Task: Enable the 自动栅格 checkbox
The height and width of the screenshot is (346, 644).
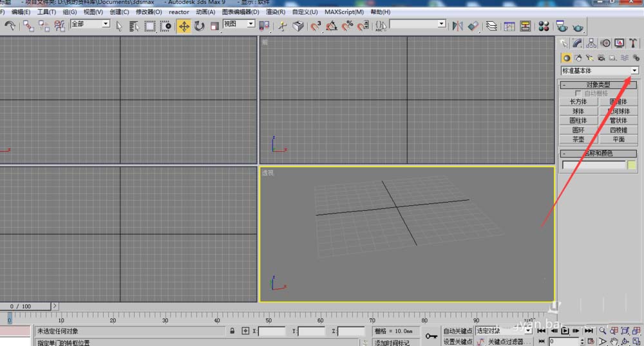Action: point(578,93)
